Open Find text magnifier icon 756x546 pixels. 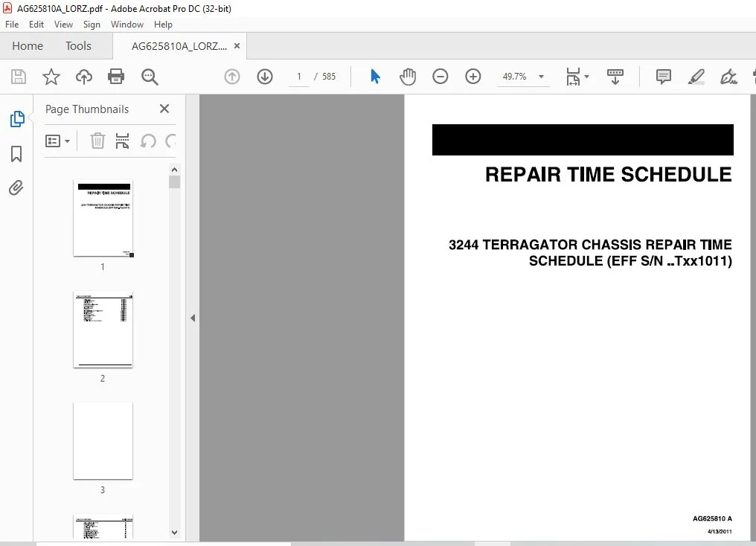point(150,77)
